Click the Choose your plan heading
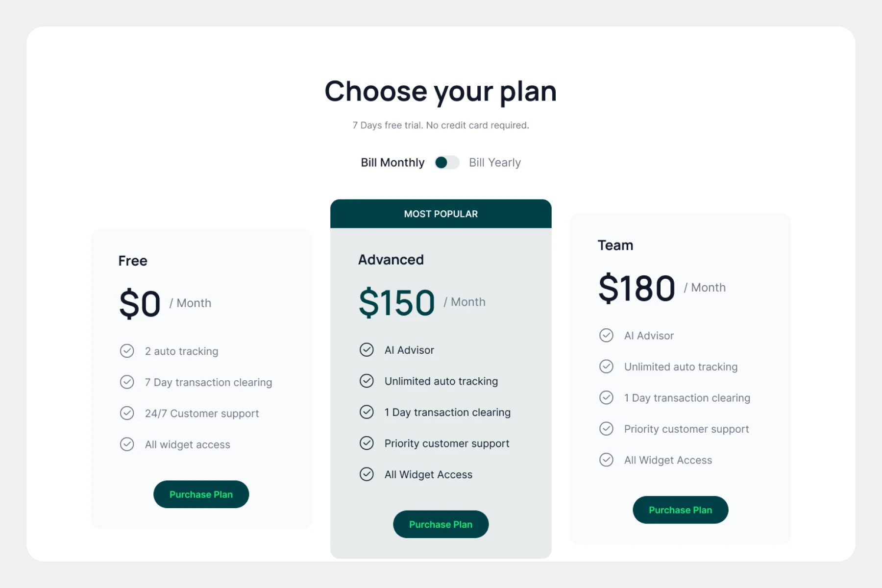This screenshot has width=882, height=588. [441, 92]
